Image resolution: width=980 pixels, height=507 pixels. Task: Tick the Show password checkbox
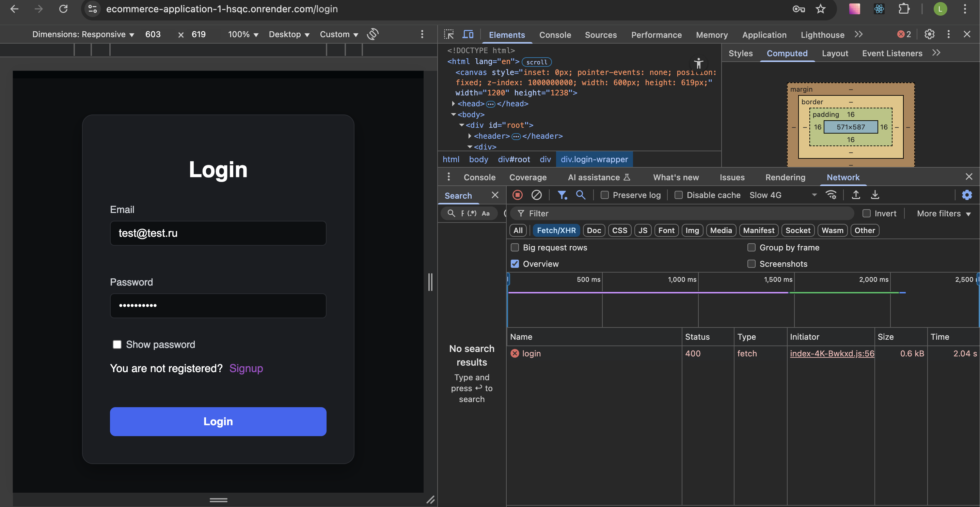117,344
